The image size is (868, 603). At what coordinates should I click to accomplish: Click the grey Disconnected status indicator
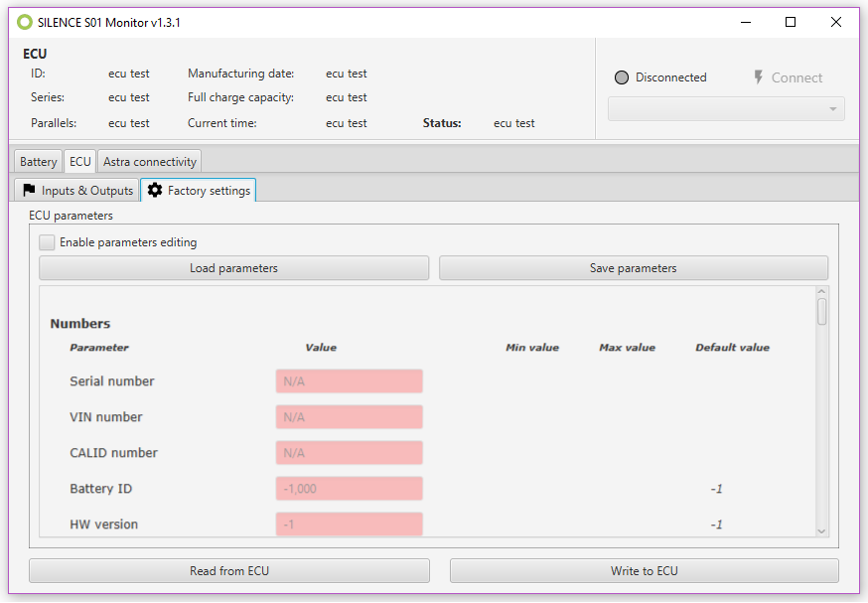point(622,77)
